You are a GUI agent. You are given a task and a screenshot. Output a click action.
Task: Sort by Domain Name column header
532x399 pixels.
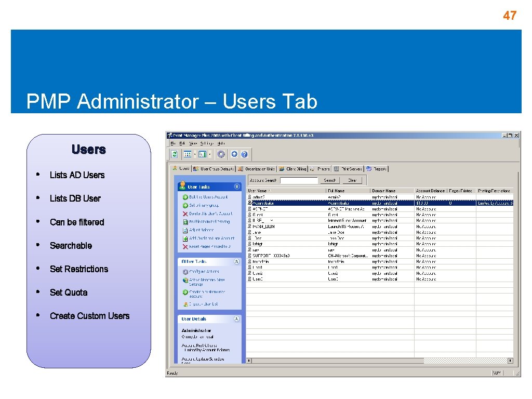tap(392, 191)
